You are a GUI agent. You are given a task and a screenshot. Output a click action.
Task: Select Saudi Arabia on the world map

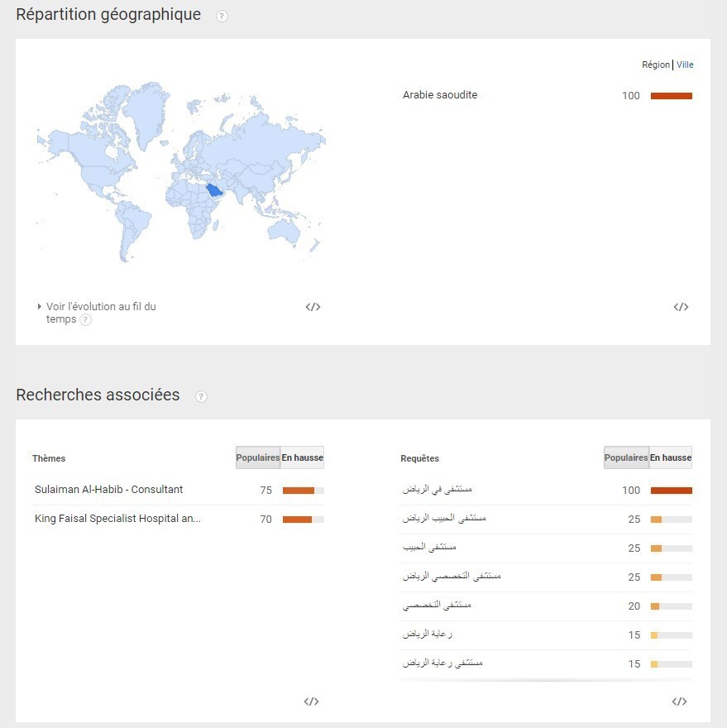coord(214,190)
